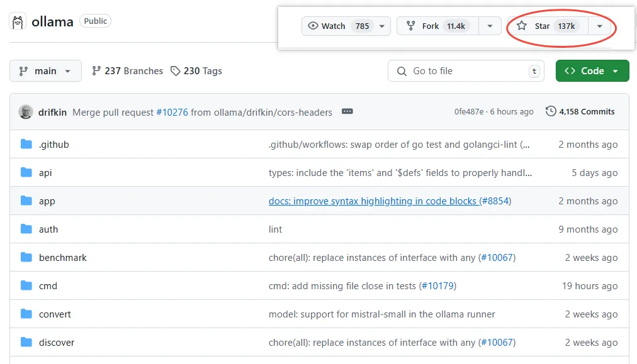Click the '9 months ago' timestamp

tap(588, 229)
